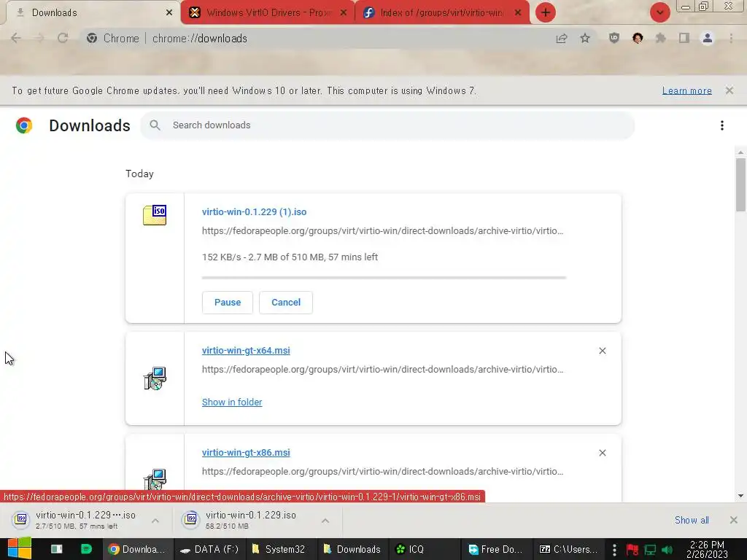
Task: Open the Chrome profile avatar
Action: tap(708, 38)
